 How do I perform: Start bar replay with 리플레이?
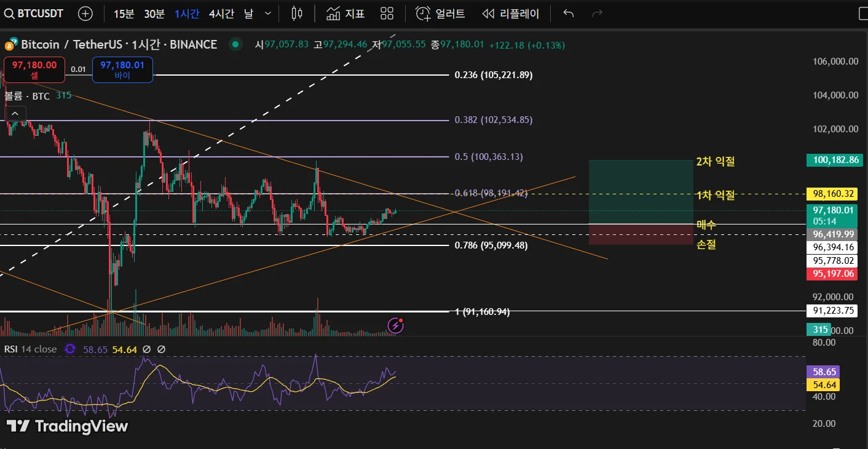511,13
